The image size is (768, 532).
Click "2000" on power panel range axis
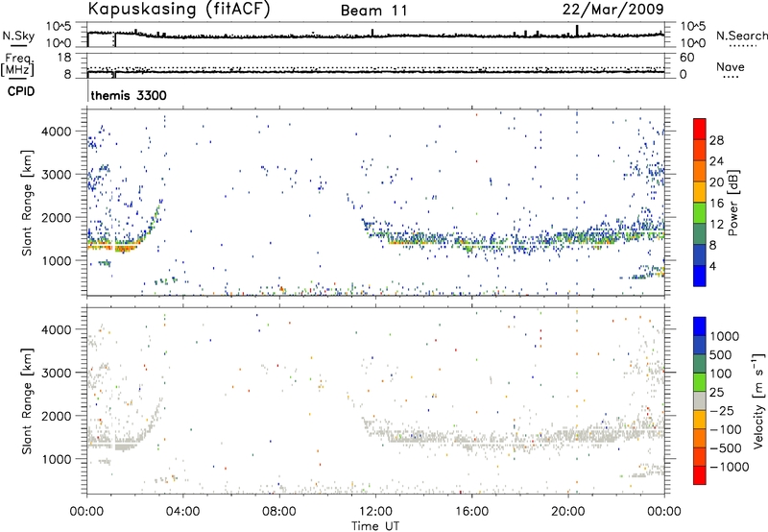click(x=57, y=217)
